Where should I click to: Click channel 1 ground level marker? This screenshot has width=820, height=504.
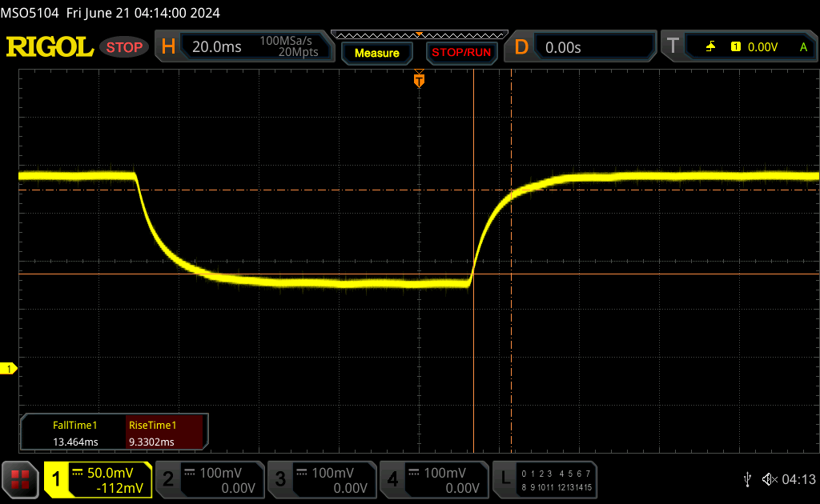[8, 369]
